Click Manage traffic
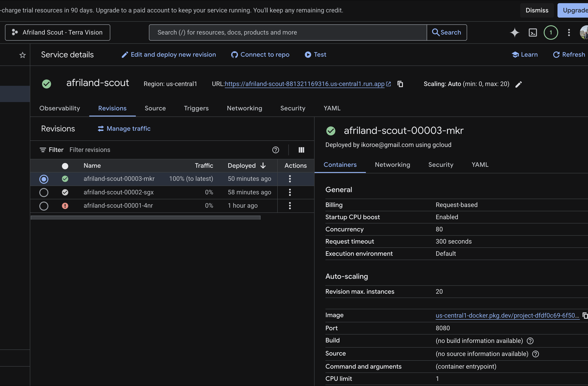The height and width of the screenshot is (386, 588). [124, 129]
